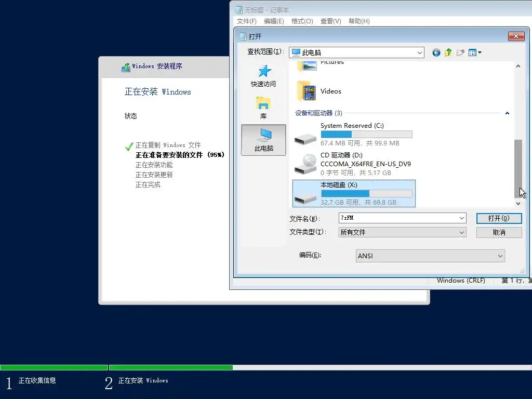Select This PC (此电脑) in sidebar

263,140
